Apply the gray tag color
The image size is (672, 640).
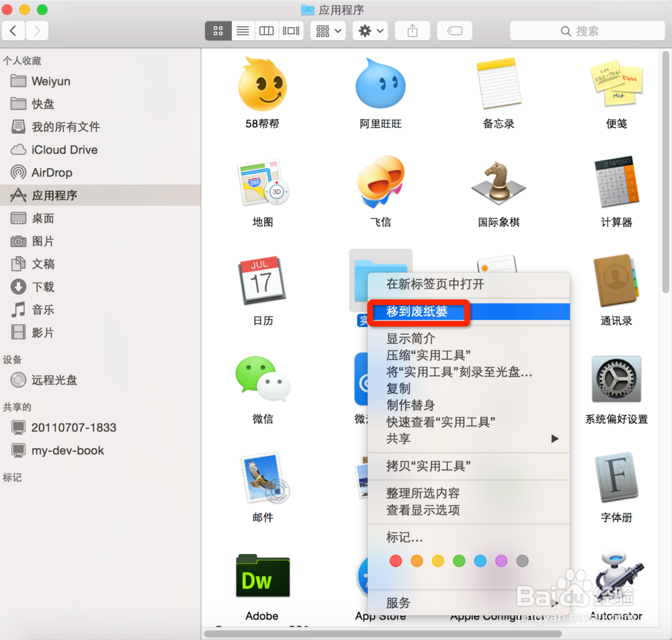(522, 561)
